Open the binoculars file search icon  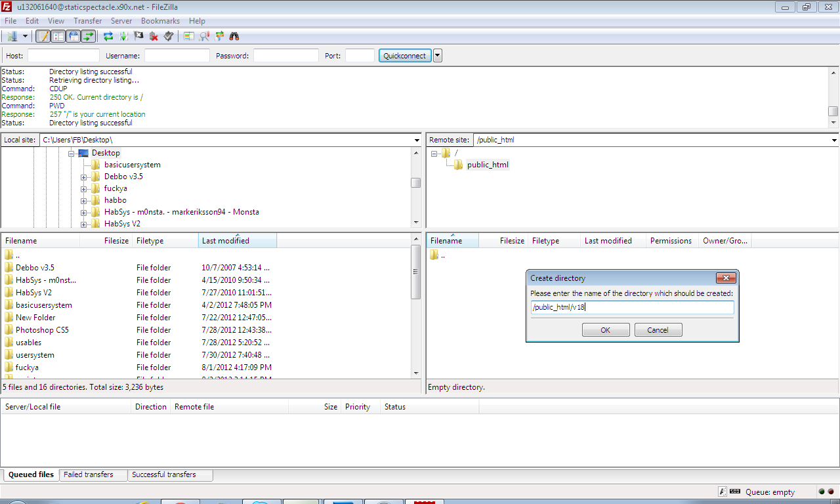234,36
